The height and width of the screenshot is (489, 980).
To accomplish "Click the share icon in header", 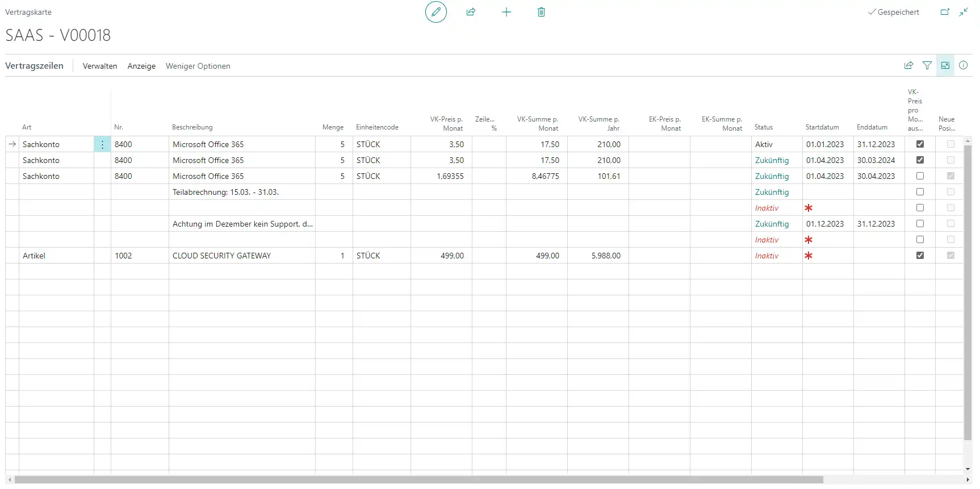I will 471,12.
